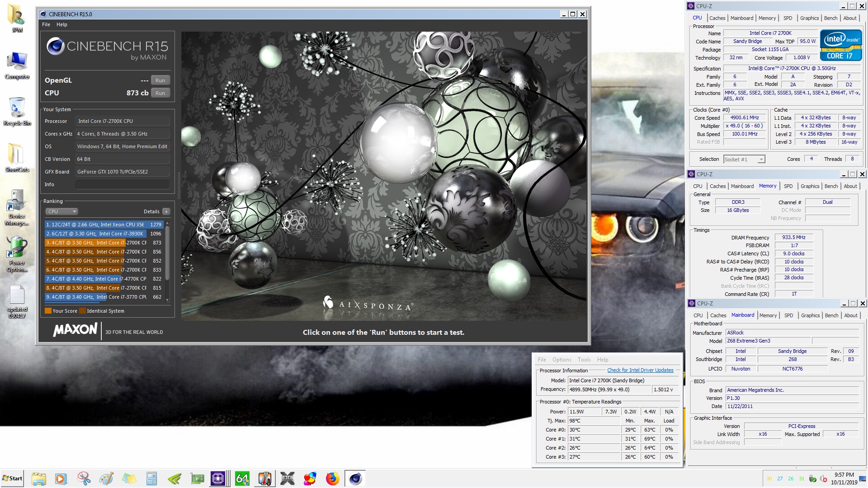Open the NVIDIA taskbar icon
The height and width of the screenshot is (488, 868).
coord(175,479)
